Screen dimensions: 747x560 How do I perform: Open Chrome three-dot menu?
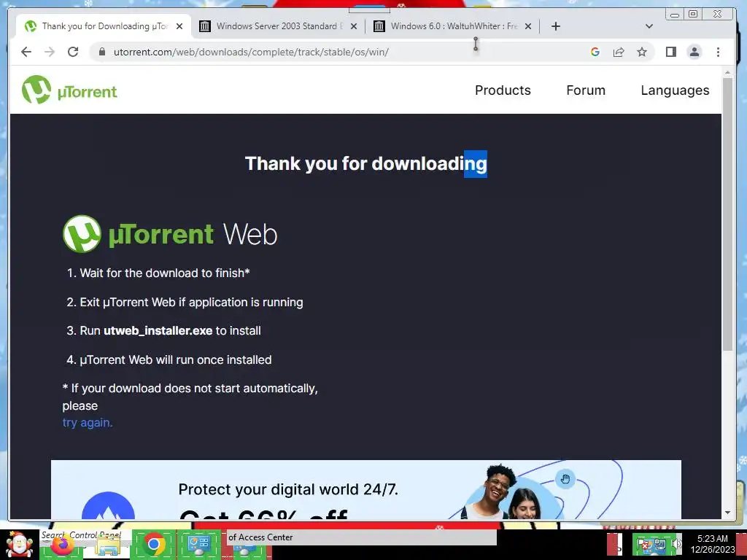pos(718,52)
